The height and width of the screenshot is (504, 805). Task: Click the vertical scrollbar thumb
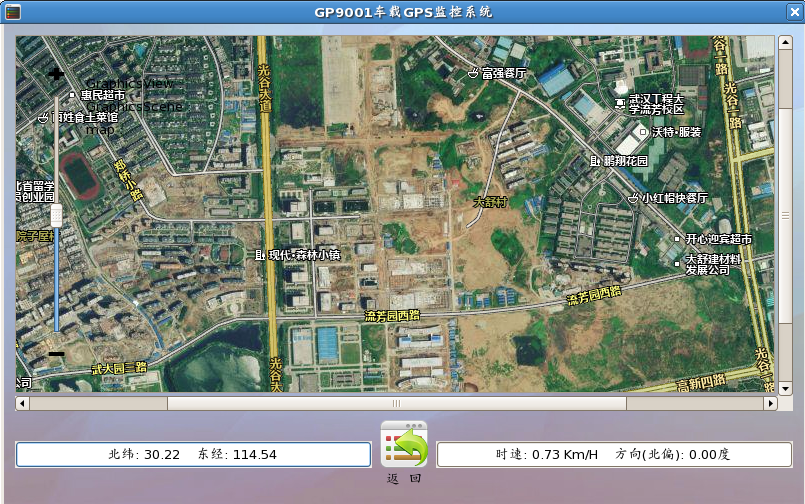pyautogui.click(x=785, y=216)
